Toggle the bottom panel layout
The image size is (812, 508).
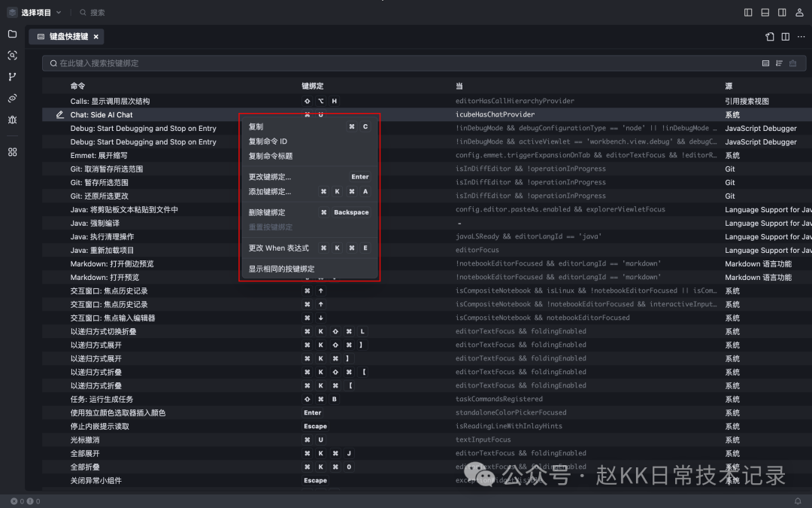pyautogui.click(x=765, y=13)
